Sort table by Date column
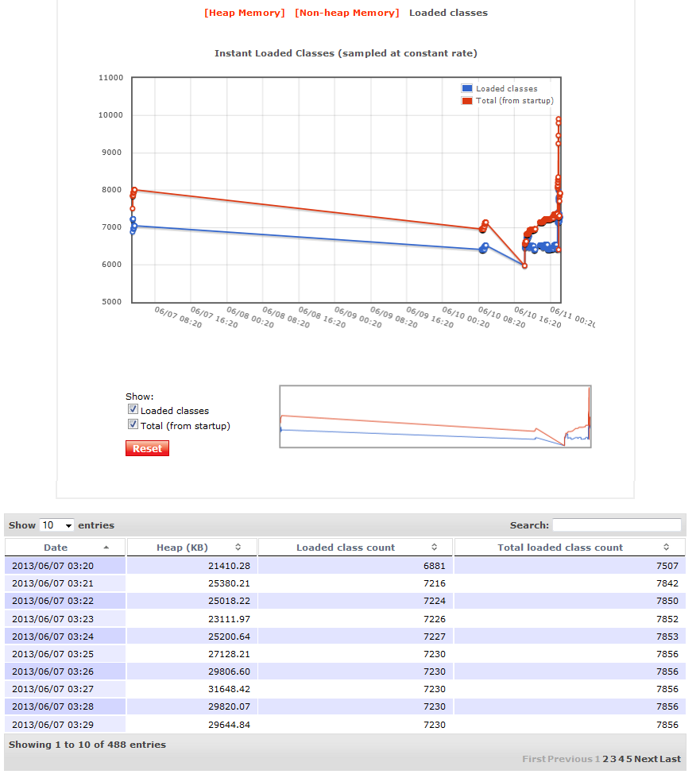Image resolution: width=700 pixels, height=778 pixels. (65, 548)
